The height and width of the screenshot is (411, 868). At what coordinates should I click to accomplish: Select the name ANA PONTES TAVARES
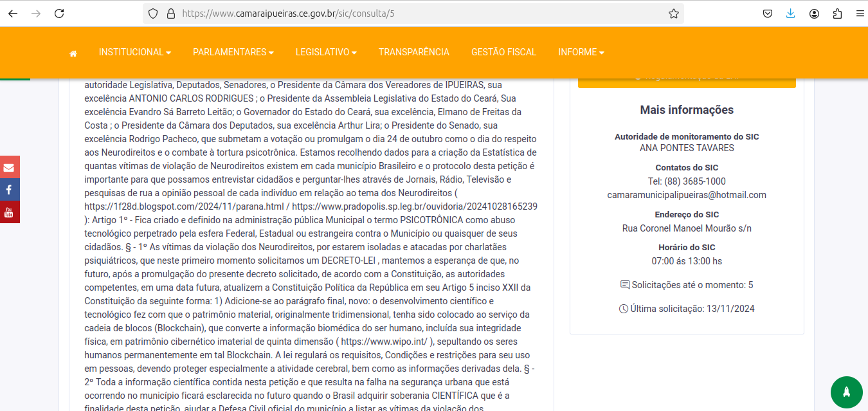tap(687, 148)
